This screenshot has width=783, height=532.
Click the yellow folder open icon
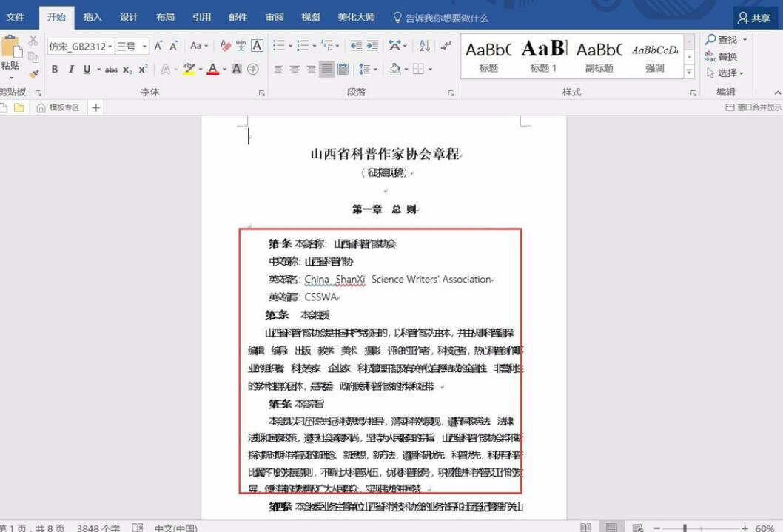(x=19, y=107)
